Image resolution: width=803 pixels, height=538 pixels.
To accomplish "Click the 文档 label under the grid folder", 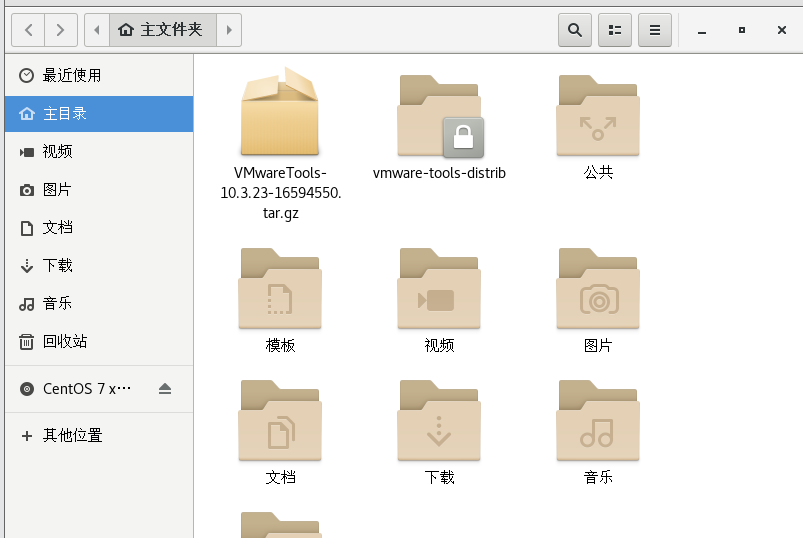I will click(281, 478).
